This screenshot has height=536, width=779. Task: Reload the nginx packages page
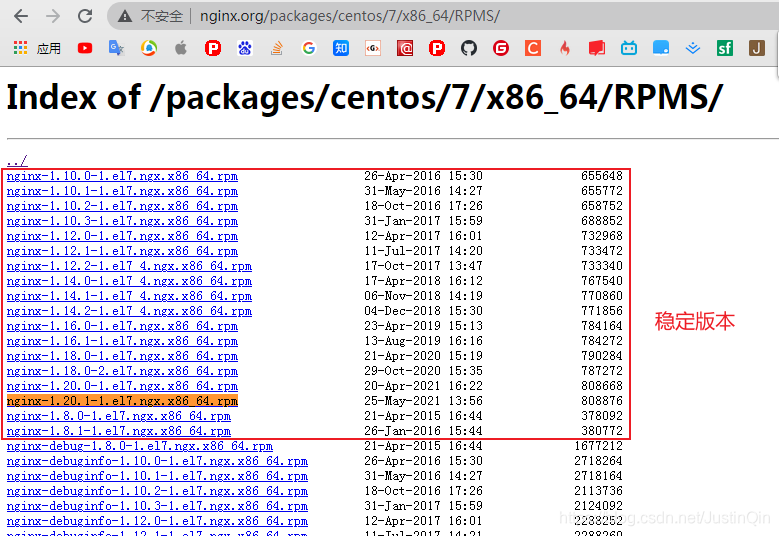pos(85,16)
